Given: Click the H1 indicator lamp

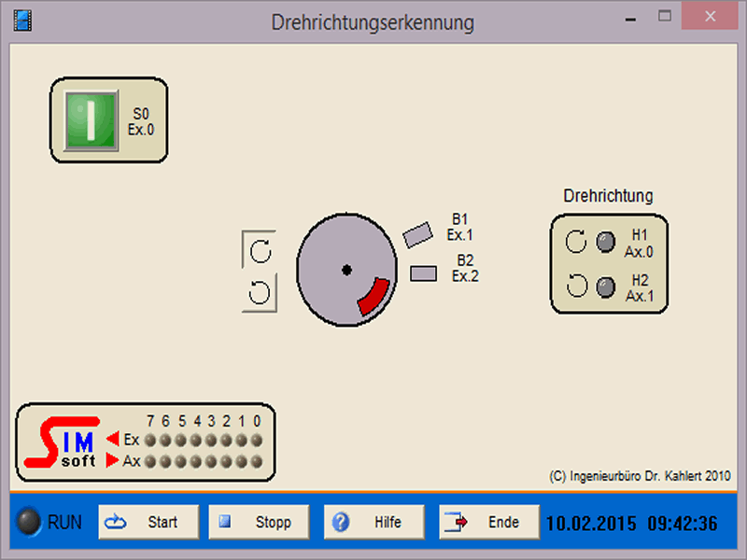Looking at the screenshot, I should point(606,243).
